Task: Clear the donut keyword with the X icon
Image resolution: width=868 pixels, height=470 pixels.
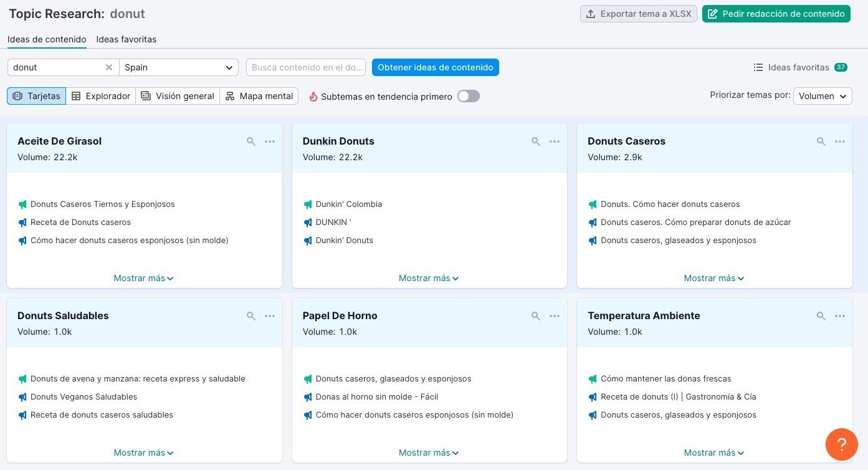Action: coord(109,67)
